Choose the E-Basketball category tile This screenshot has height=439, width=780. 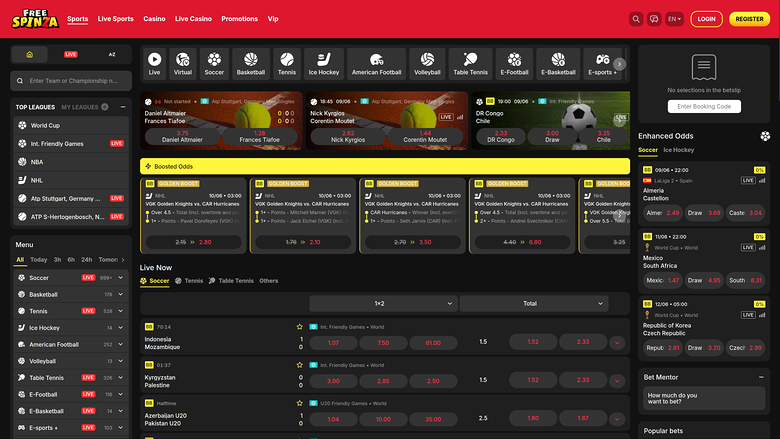click(558, 64)
